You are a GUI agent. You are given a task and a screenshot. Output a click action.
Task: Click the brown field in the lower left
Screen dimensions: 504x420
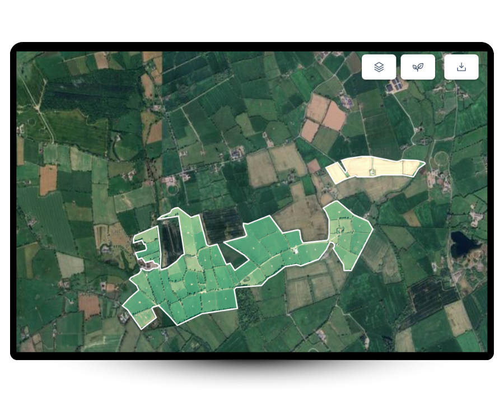(x=88, y=306)
